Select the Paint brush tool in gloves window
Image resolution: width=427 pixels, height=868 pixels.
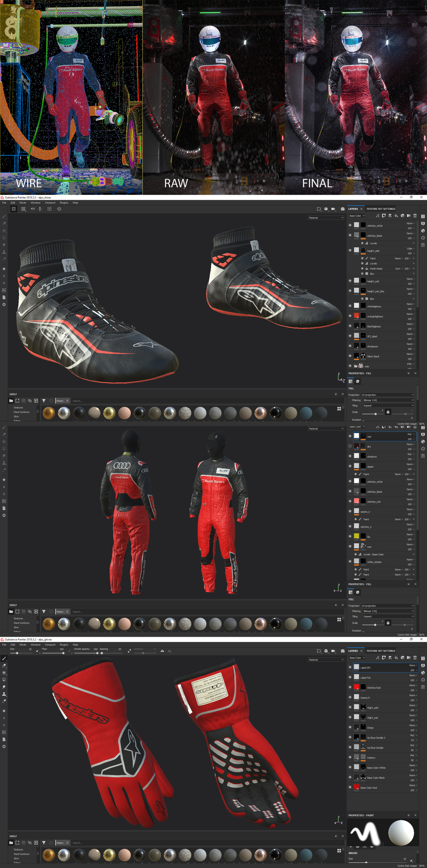click(x=4, y=658)
